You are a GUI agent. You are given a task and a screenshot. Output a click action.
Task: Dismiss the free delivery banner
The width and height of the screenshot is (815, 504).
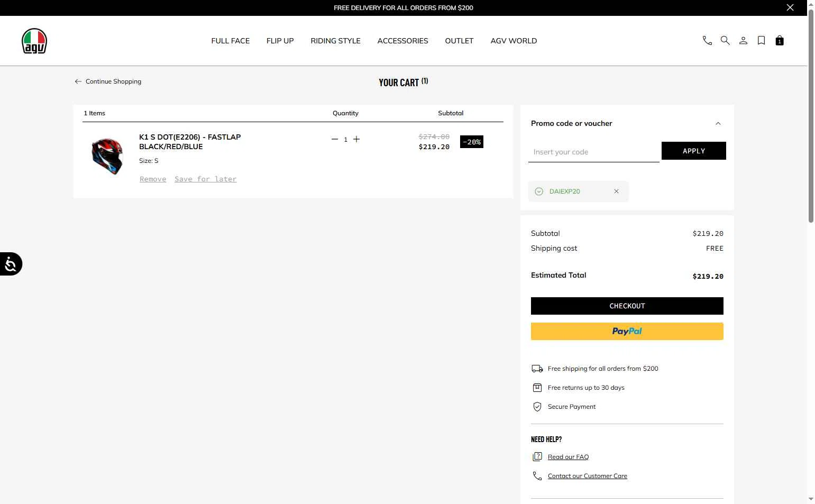[x=790, y=7]
